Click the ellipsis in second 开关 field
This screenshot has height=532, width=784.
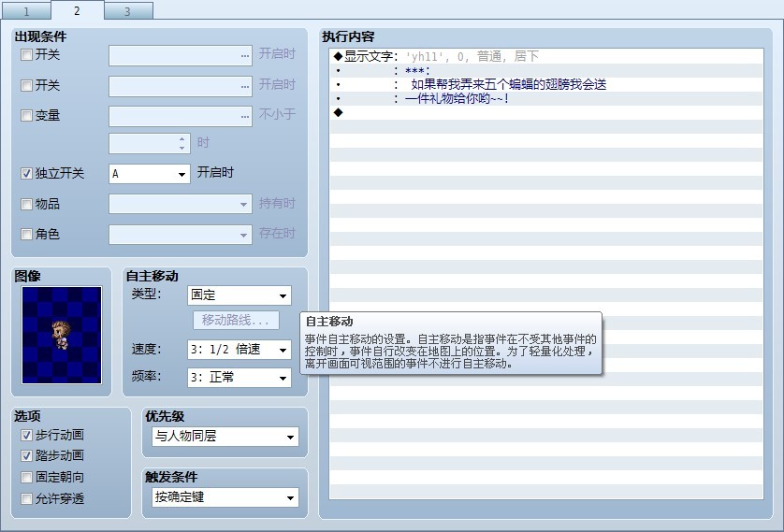[244, 86]
